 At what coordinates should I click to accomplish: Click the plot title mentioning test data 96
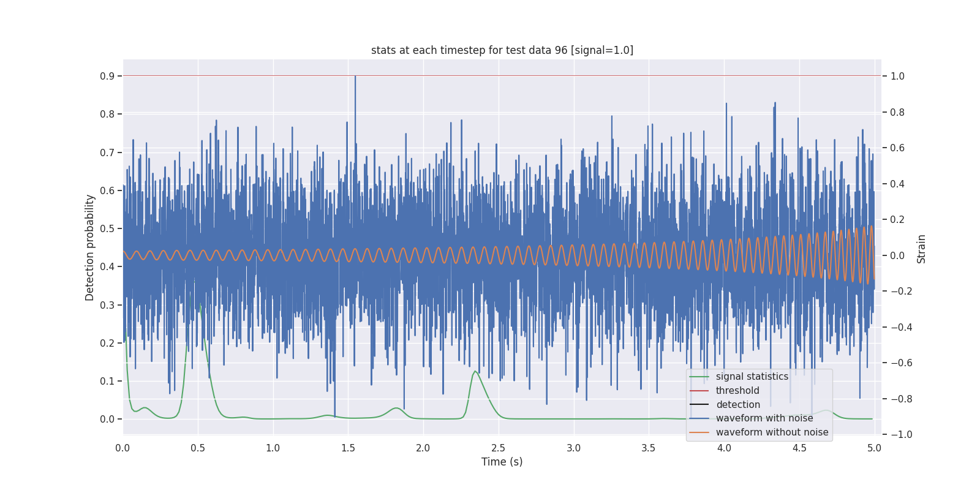[x=502, y=50]
